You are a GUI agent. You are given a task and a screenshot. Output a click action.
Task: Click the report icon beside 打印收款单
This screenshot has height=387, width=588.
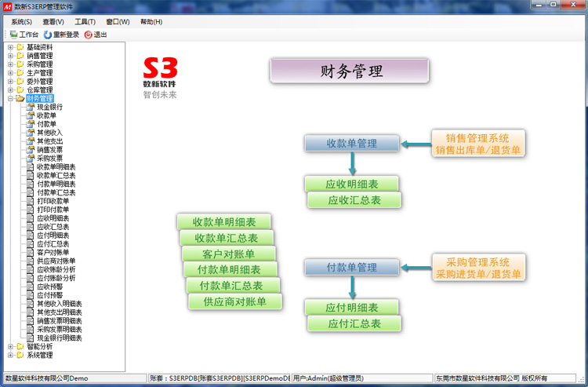pos(31,201)
